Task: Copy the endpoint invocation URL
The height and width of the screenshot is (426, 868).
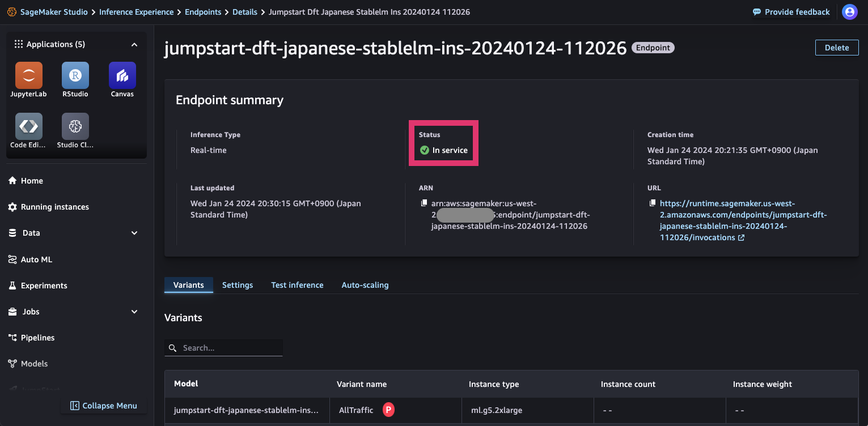Action: [x=651, y=202]
